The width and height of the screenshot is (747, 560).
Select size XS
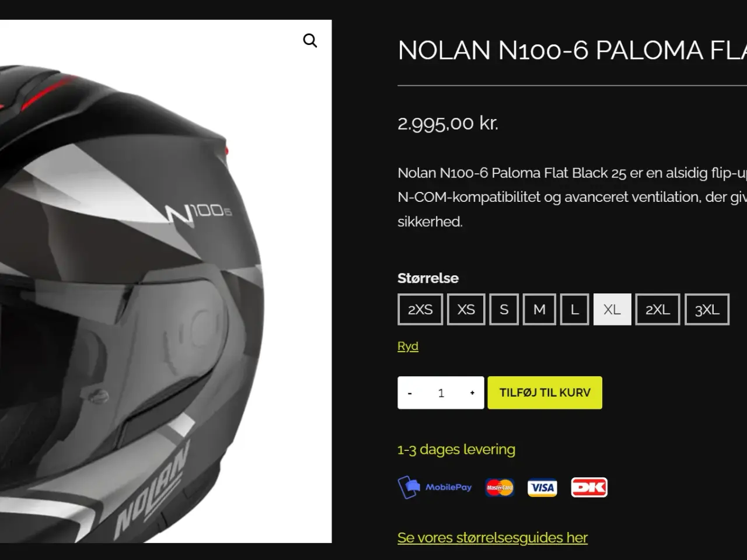click(466, 309)
